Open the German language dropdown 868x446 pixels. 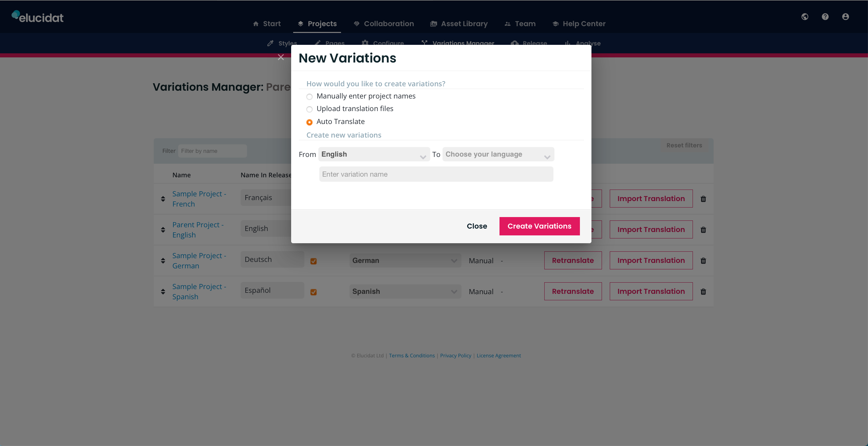pyautogui.click(x=405, y=261)
